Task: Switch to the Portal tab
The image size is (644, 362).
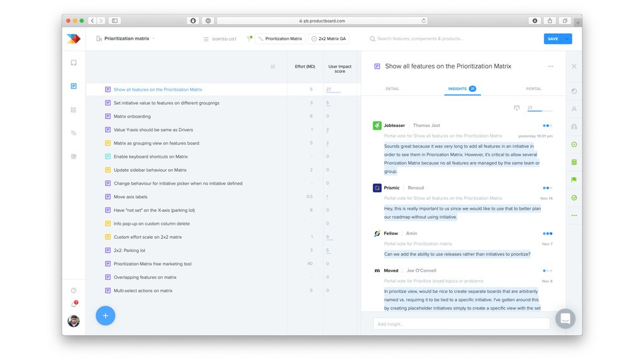Action: pos(533,89)
